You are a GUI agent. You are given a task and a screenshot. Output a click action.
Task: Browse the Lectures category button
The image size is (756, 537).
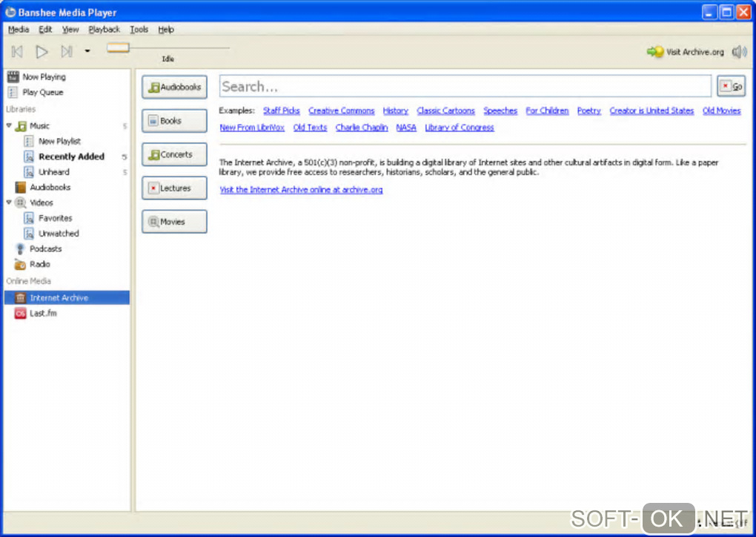174,188
